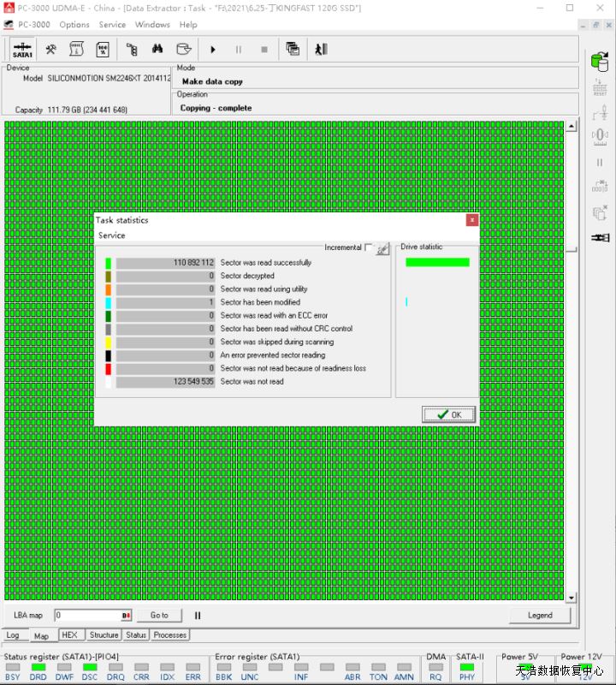Switch to the HEX tab
This screenshot has height=685, width=616.
click(x=69, y=635)
